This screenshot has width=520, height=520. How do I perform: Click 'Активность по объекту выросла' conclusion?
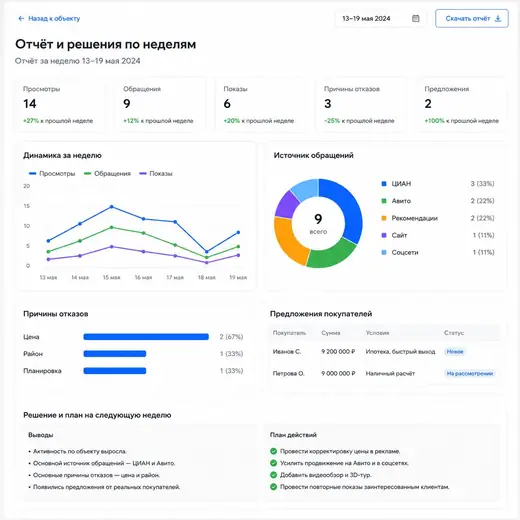click(x=80, y=451)
